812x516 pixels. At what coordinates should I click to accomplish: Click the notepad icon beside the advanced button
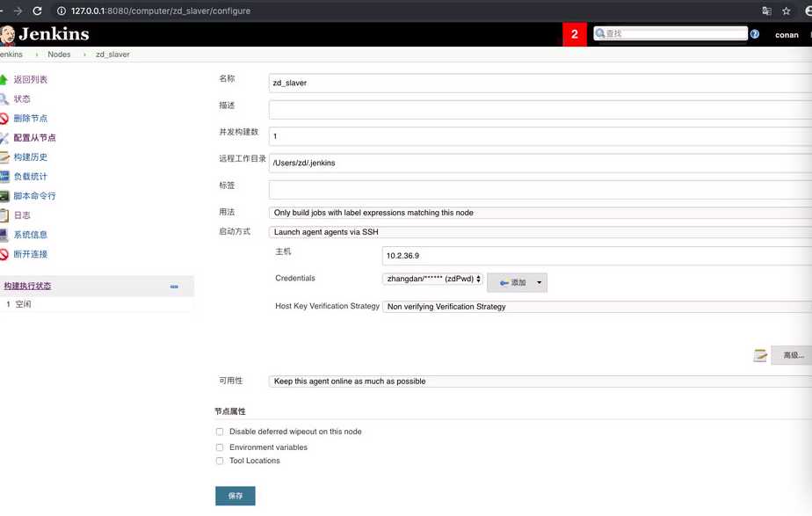[x=759, y=355]
